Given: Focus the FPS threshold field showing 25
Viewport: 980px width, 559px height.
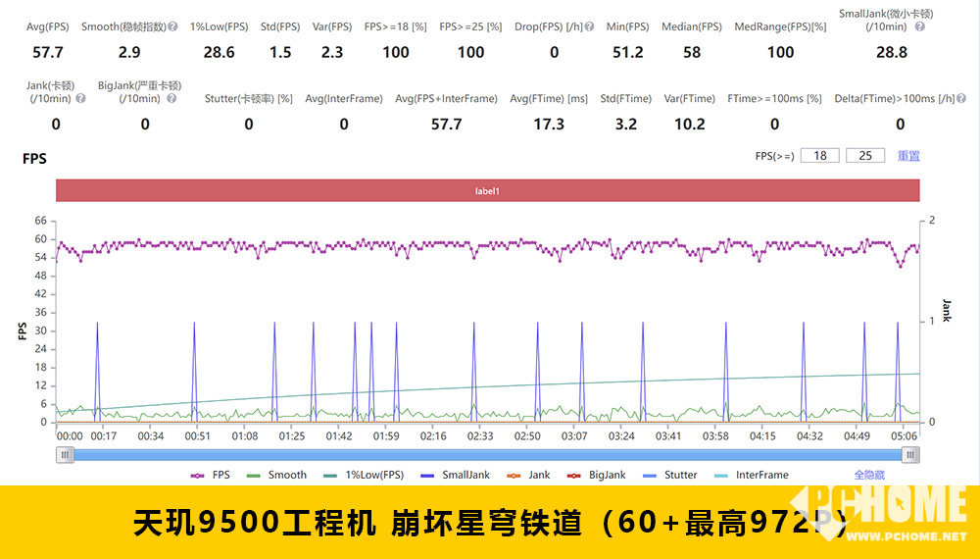Looking at the screenshot, I should click(864, 156).
